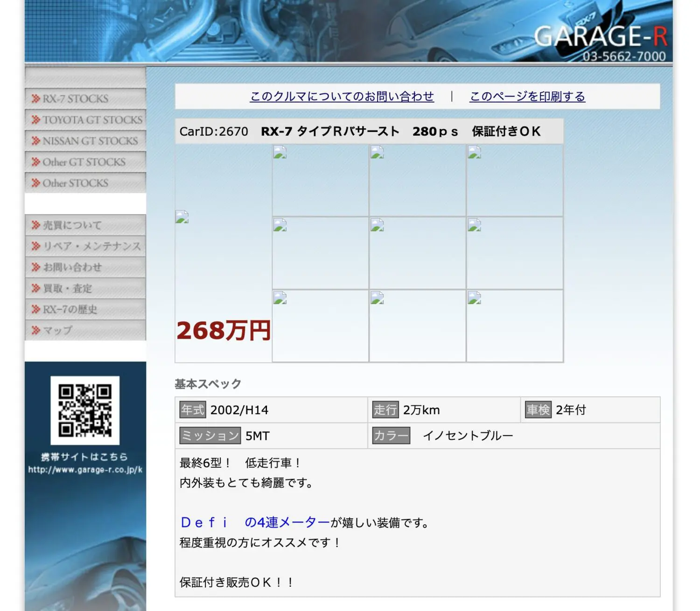Go to Other GT STOCKS page
Viewport: 700px width, 611px height.
click(85, 162)
